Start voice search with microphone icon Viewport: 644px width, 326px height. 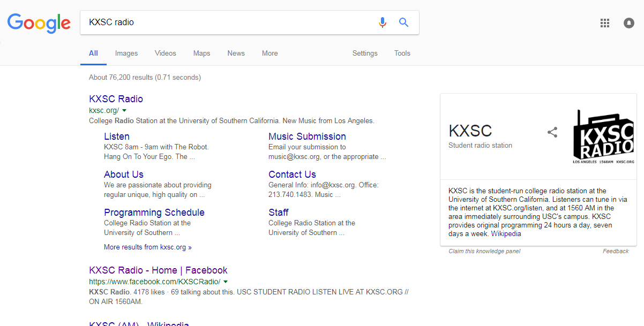pyautogui.click(x=382, y=22)
